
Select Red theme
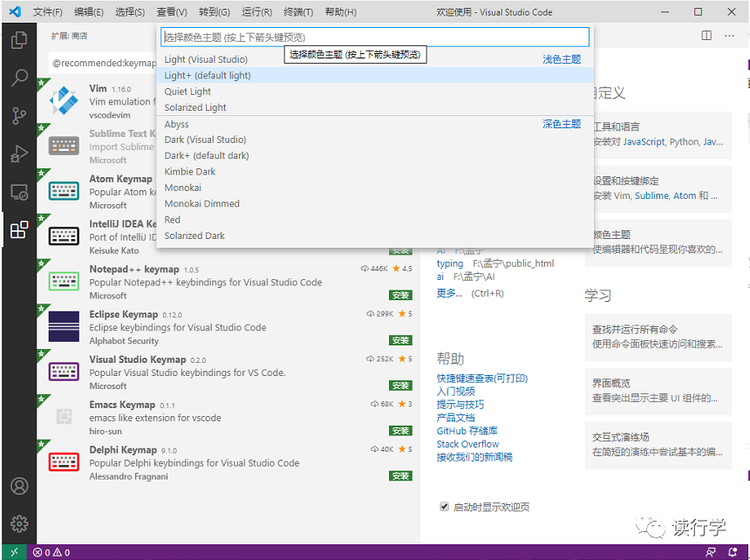point(375,220)
